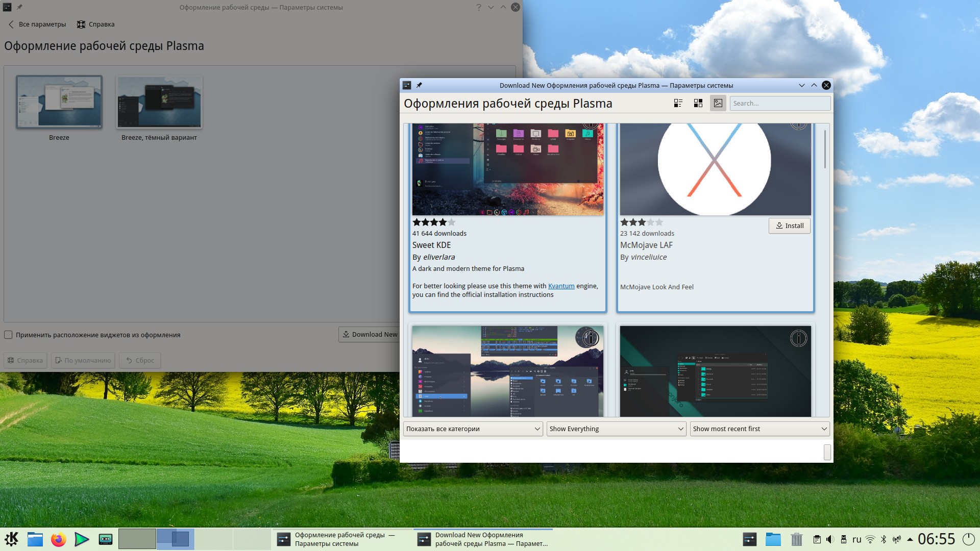The width and height of the screenshot is (980, 551).
Task: Open Firefox from the taskbar
Action: click(x=58, y=539)
